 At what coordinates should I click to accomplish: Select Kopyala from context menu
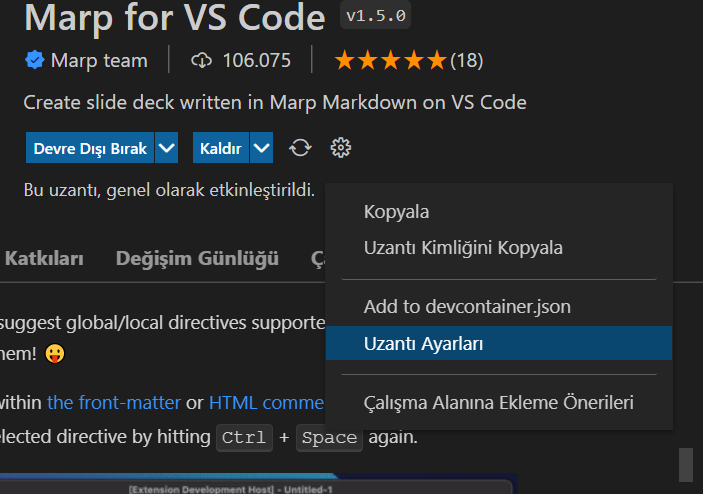point(396,212)
